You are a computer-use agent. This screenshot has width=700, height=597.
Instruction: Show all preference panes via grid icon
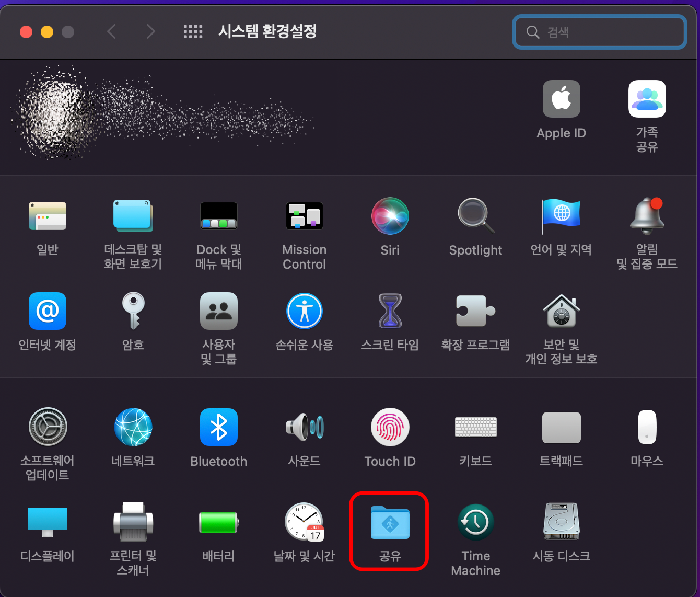click(193, 32)
